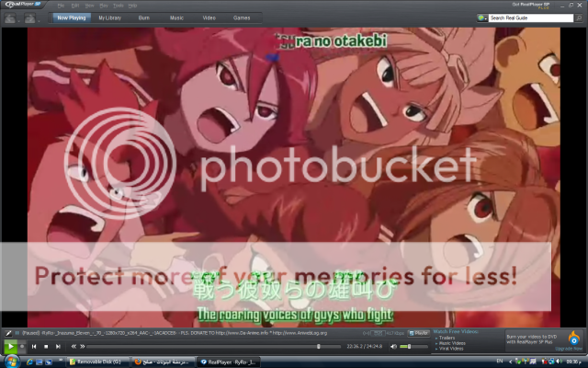
Task: Click the RealPlayer SP logo
Action: (22, 5)
